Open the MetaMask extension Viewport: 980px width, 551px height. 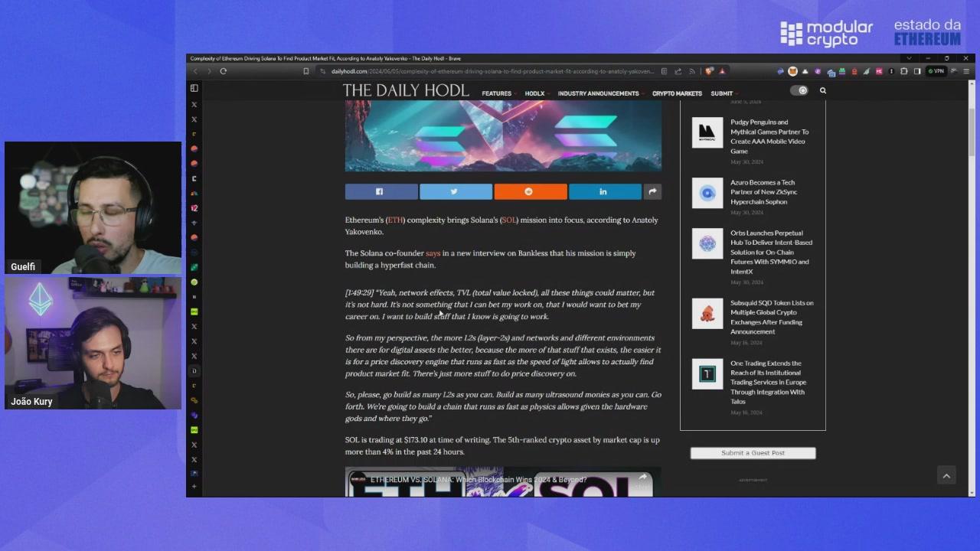coord(792,71)
